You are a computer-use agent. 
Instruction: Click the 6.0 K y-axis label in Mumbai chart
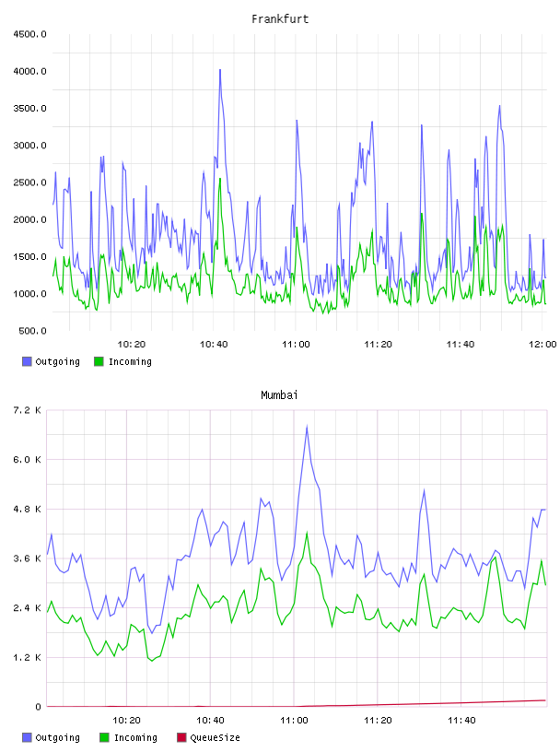27,460
